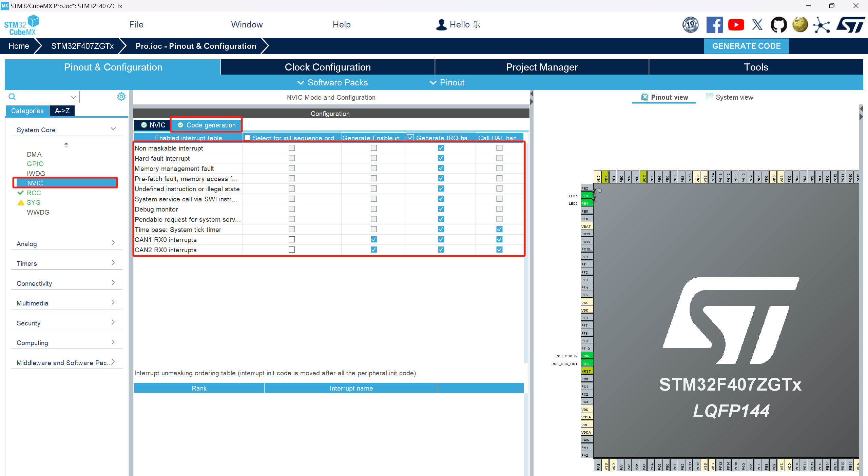Click the ST logo in the top right
Image resolution: width=868 pixels, height=476 pixels.
[850, 25]
